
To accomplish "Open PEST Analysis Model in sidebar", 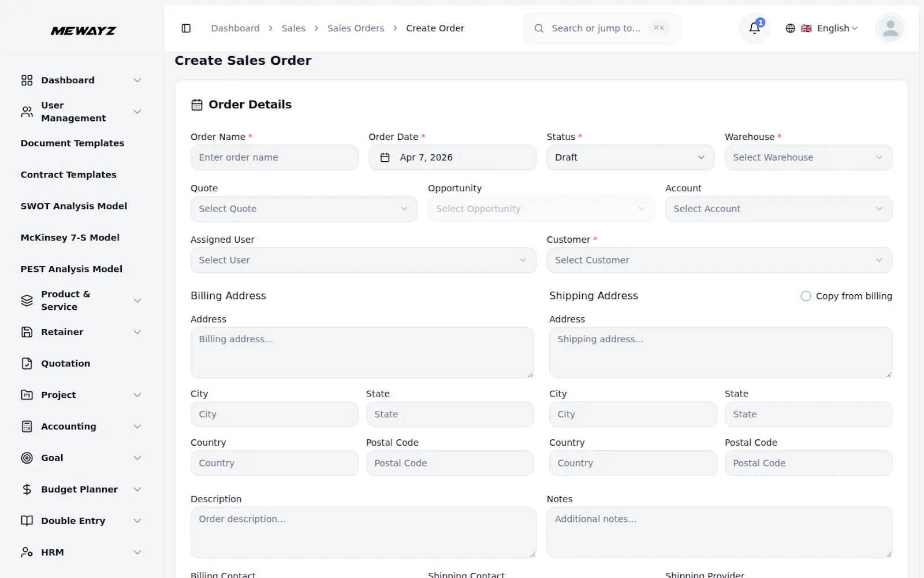I will [x=72, y=269].
